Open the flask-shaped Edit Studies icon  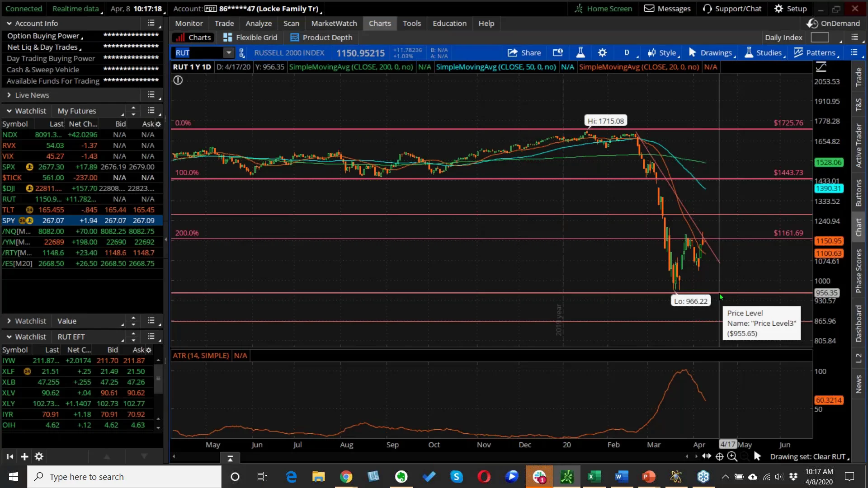tap(580, 53)
